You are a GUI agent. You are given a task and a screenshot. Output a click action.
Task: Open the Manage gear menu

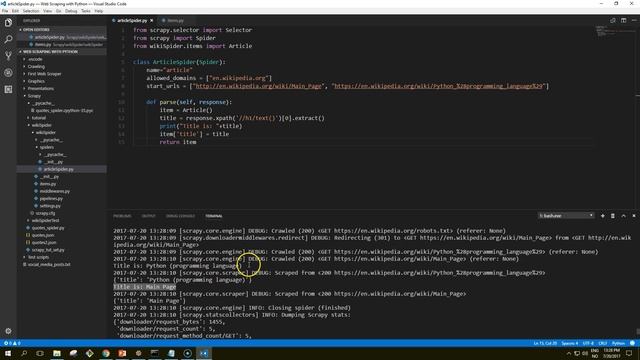(8, 331)
